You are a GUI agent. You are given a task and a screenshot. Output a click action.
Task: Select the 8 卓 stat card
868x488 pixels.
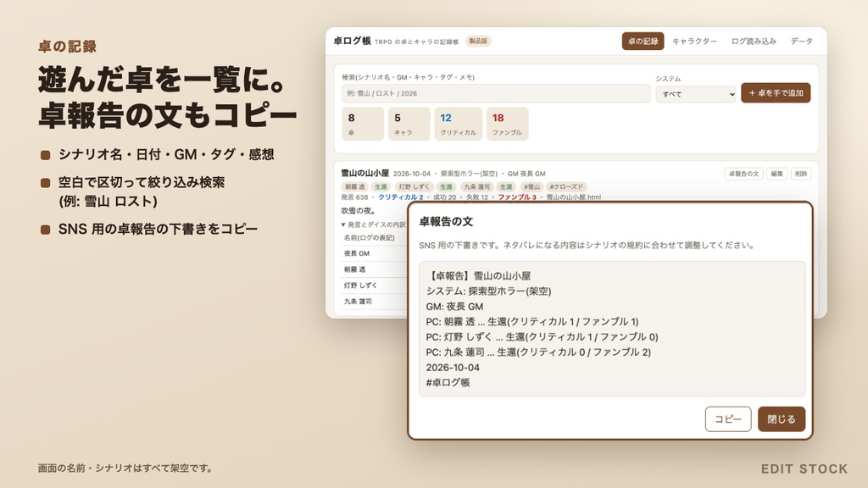[363, 124]
